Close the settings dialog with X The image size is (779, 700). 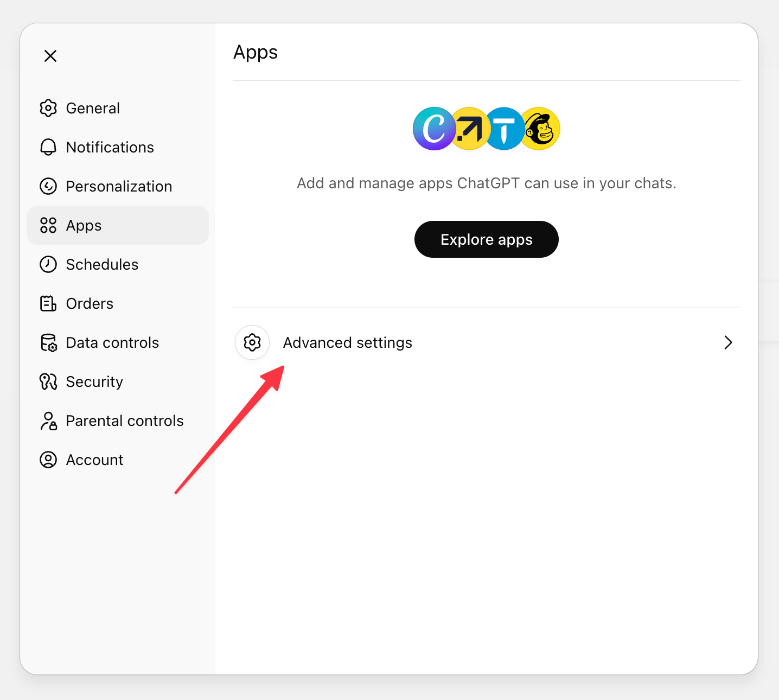point(50,56)
